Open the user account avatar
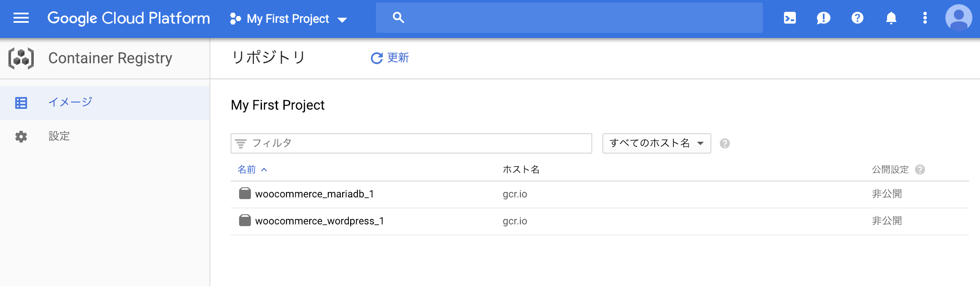980x286 pixels. 958,18
